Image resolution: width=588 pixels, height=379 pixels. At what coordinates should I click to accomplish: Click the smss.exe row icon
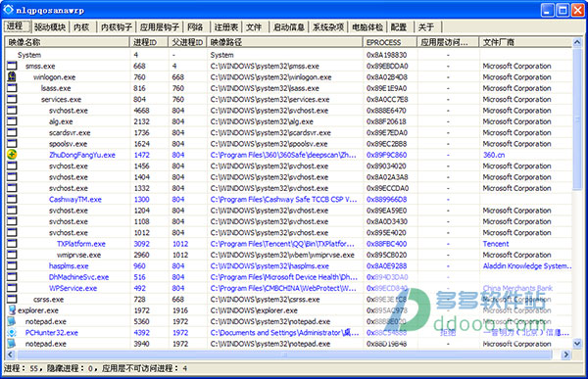[12, 66]
